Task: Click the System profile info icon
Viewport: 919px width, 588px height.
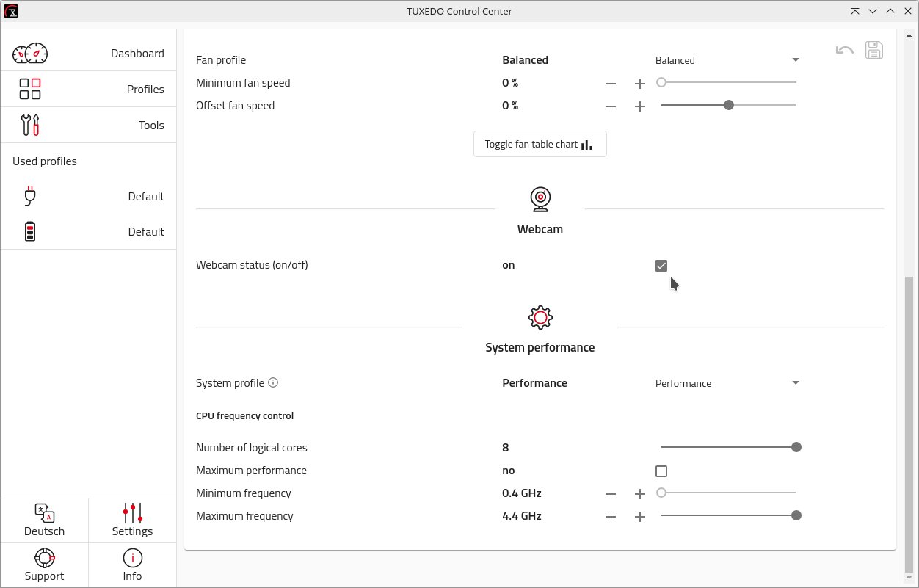Action: click(273, 382)
